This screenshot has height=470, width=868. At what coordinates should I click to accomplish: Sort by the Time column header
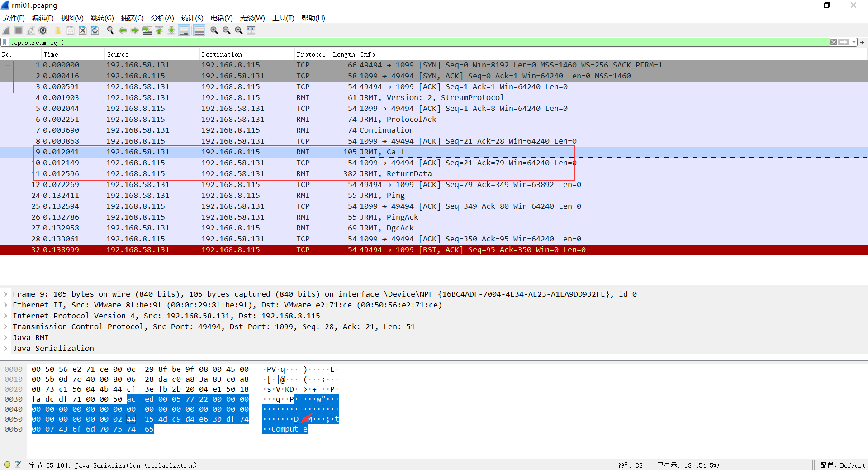tap(73, 54)
